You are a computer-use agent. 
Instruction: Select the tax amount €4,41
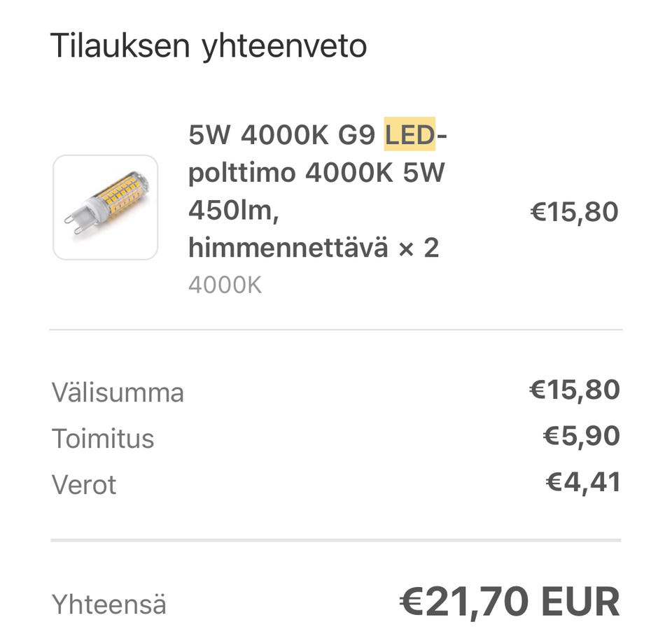pos(582,482)
